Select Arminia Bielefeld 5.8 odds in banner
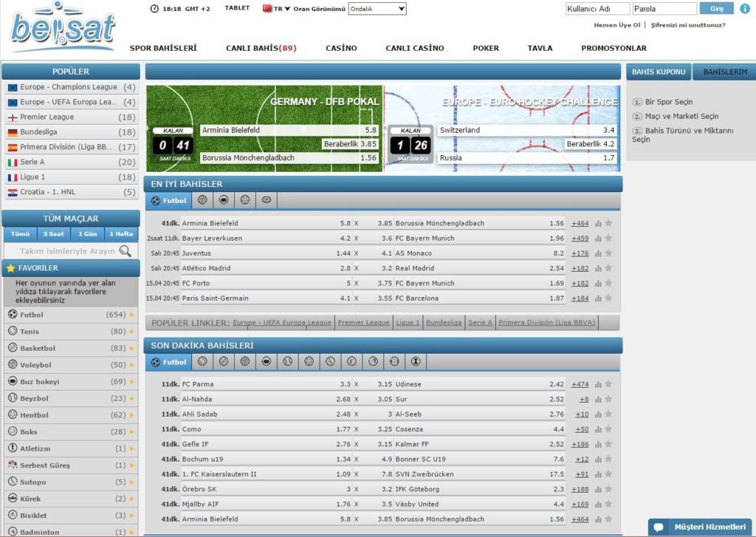This screenshot has width=756, height=537. 289,130
